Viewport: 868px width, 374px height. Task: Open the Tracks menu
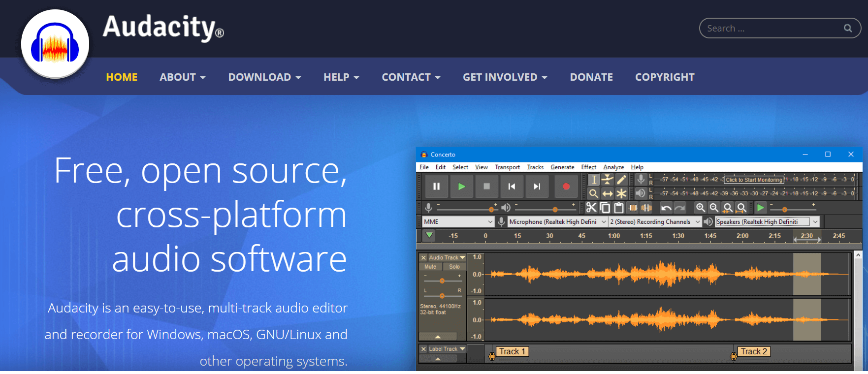pos(535,167)
